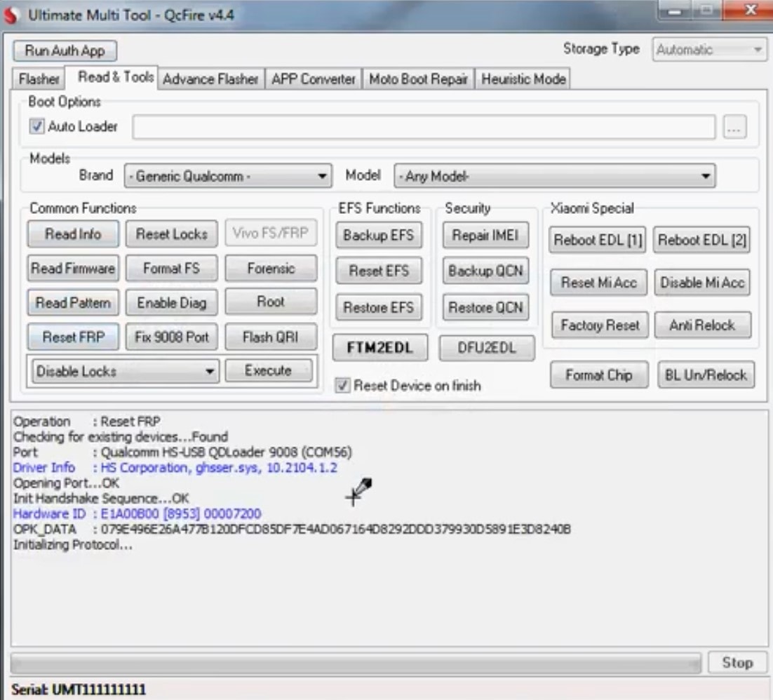This screenshot has width=773, height=700.
Task: Switch to APP Converter tab
Action: click(313, 79)
